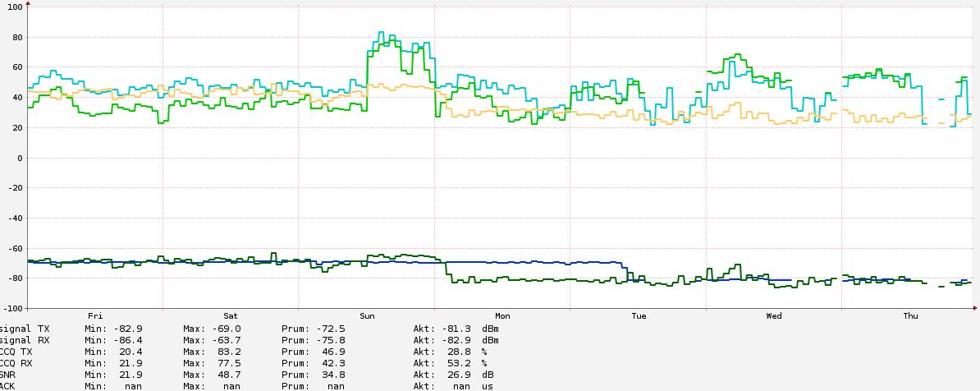Click the CCQ RX Min value 21.9

pyautogui.click(x=131, y=363)
